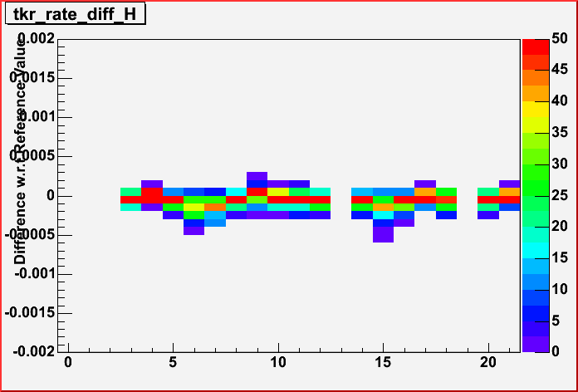
Task: Click the palette axis label 25
Action: pos(558,195)
